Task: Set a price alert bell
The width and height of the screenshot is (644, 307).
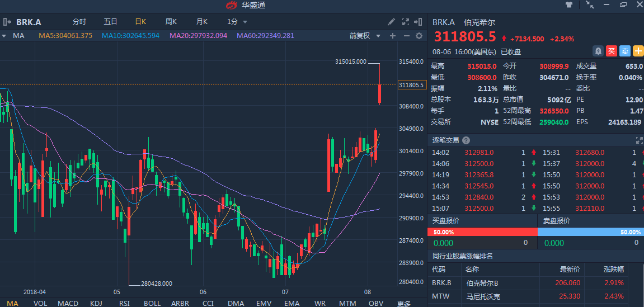Action: click(598, 51)
